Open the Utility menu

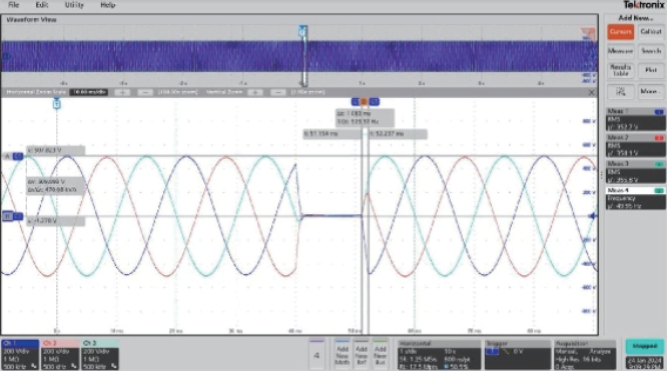pyautogui.click(x=74, y=5)
